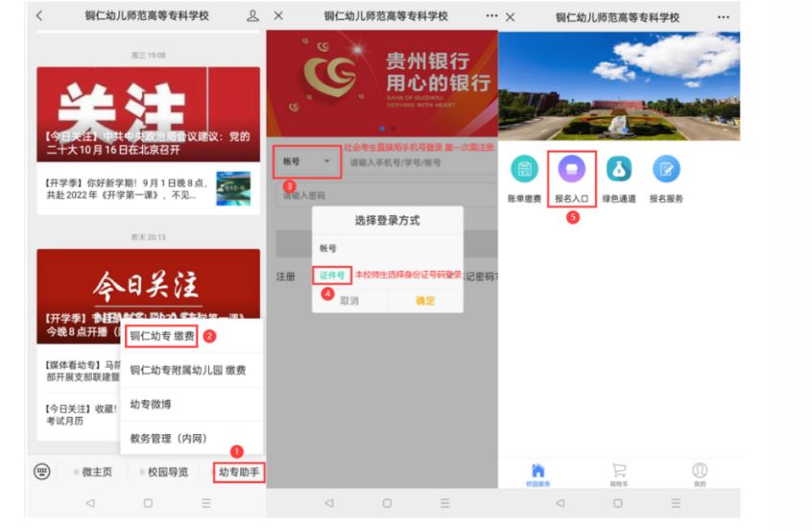Click the phone/student number input field
Image resolution: width=812 pixels, height=531 pixels.
[x=418, y=163]
